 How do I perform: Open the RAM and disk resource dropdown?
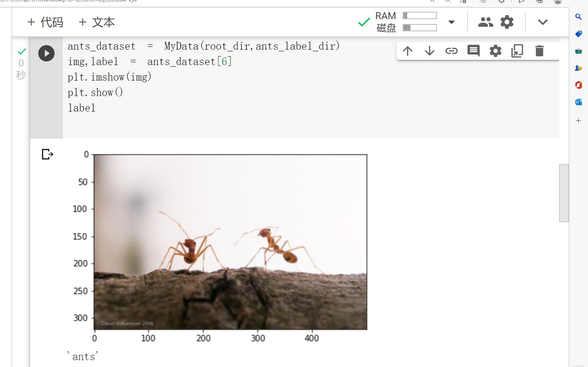(x=451, y=22)
